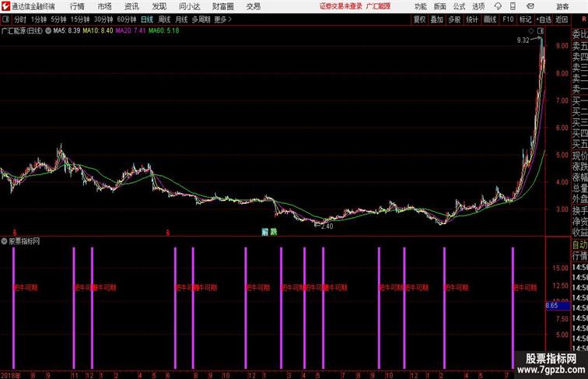588x379 pixels.
Task: Click the 统计 statistics button
Action: click(472, 19)
